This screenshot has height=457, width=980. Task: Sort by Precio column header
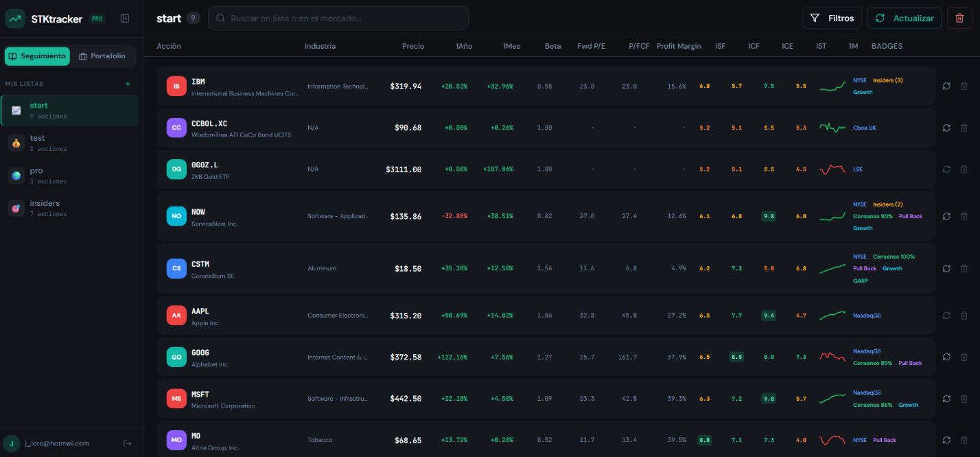pyautogui.click(x=413, y=47)
